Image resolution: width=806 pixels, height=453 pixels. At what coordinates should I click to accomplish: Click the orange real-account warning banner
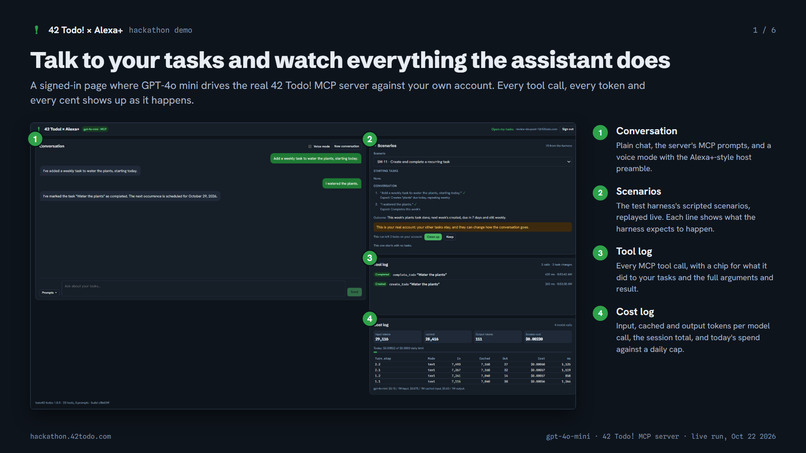click(x=473, y=227)
